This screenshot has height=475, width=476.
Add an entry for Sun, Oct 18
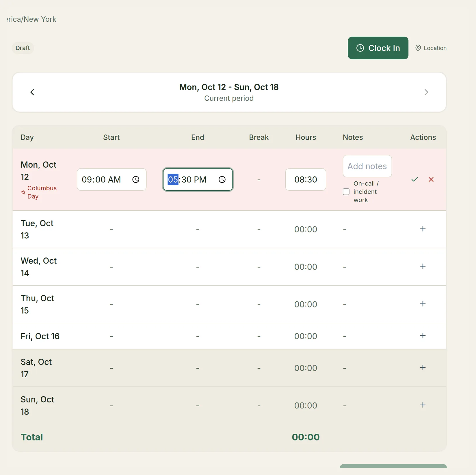pos(423,405)
